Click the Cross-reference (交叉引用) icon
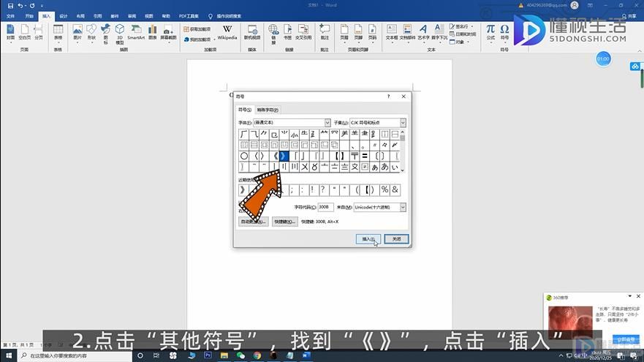 (x=303, y=32)
